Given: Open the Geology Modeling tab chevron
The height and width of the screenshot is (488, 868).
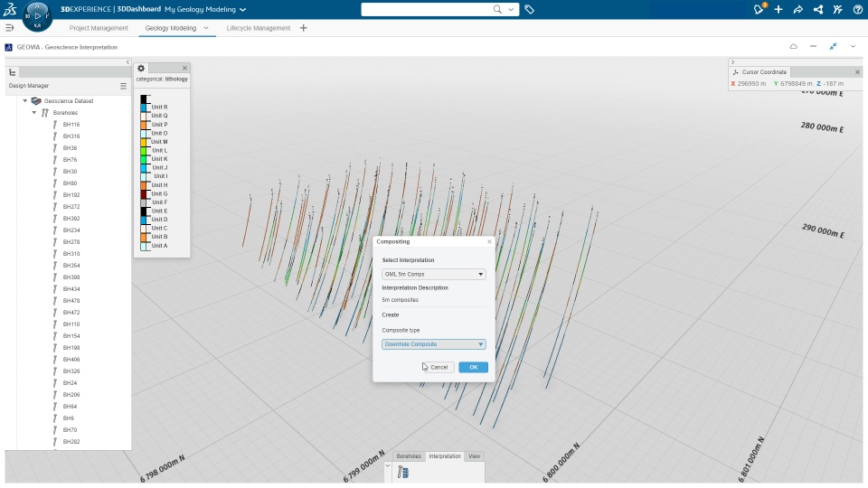Looking at the screenshot, I should coord(206,28).
